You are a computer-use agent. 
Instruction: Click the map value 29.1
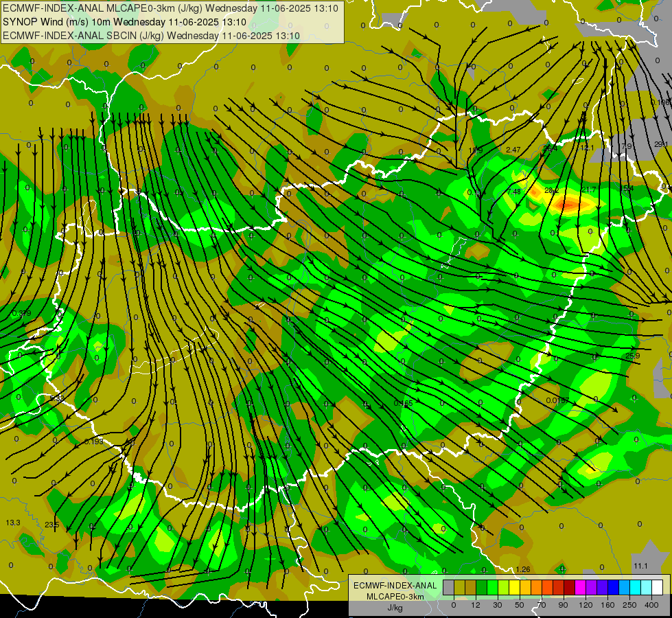click(661, 144)
